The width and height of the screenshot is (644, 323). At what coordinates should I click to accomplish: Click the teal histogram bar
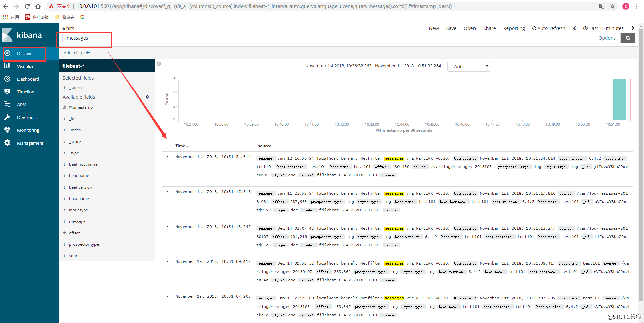point(619,99)
